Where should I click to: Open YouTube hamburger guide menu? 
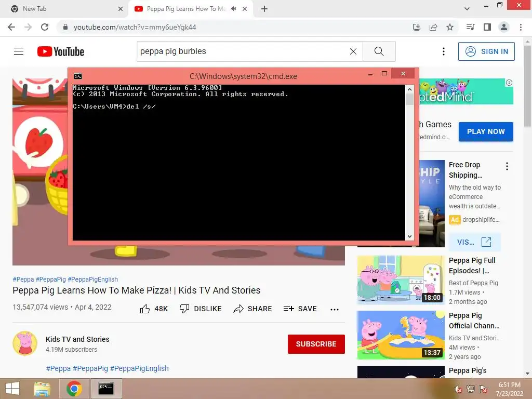19,51
